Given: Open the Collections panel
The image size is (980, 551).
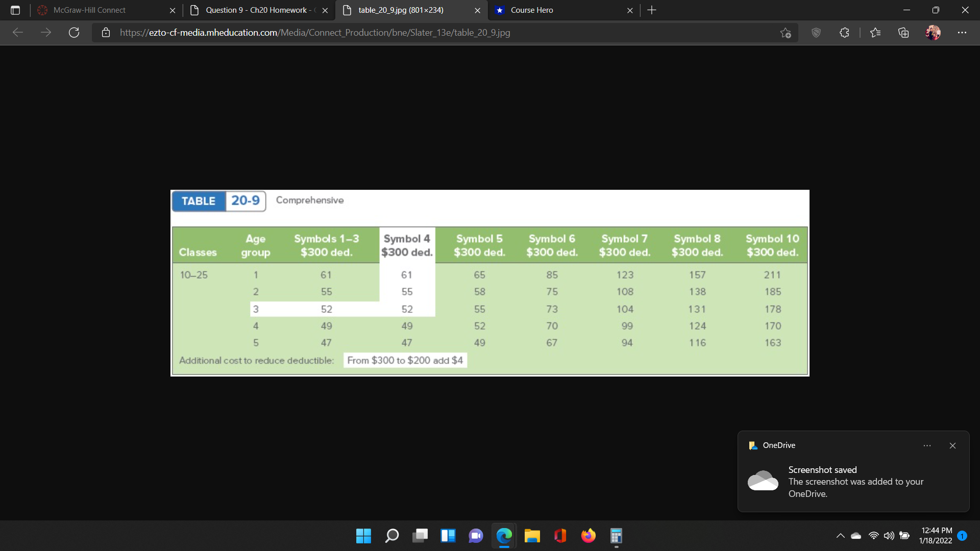Looking at the screenshot, I should [903, 33].
